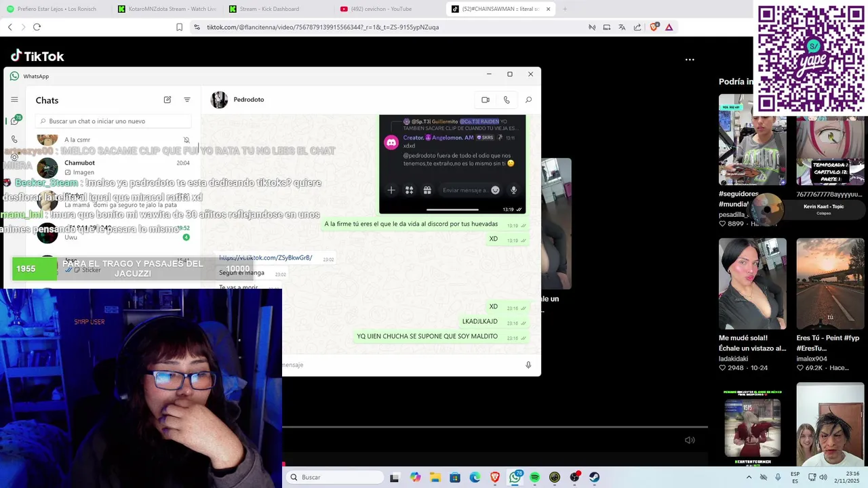Toggle the TikTok video volume
Image resolution: width=868 pixels, height=488 pixels.
(x=690, y=440)
